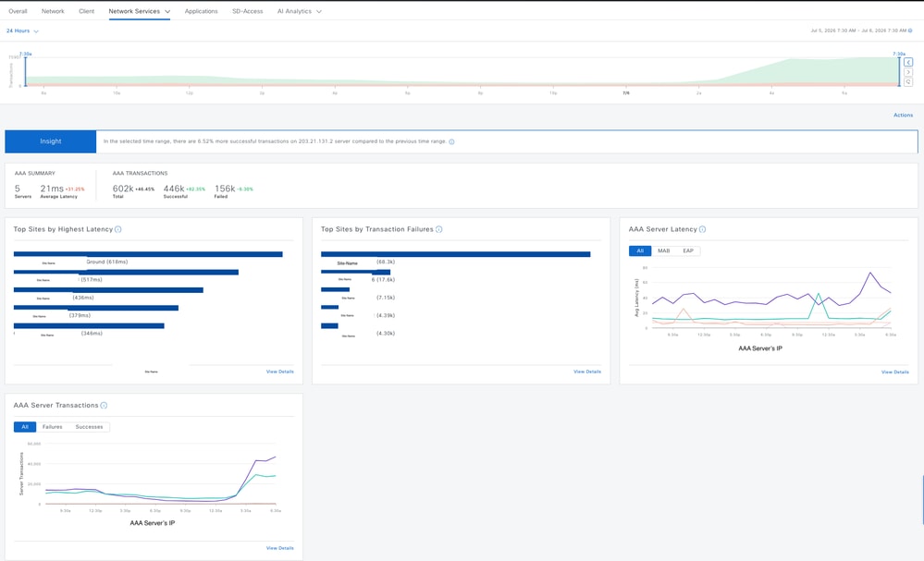The height and width of the screenshot is (561, 924).
Task: Click the 7/6 date label on the timeline
Action: point(626,93)
